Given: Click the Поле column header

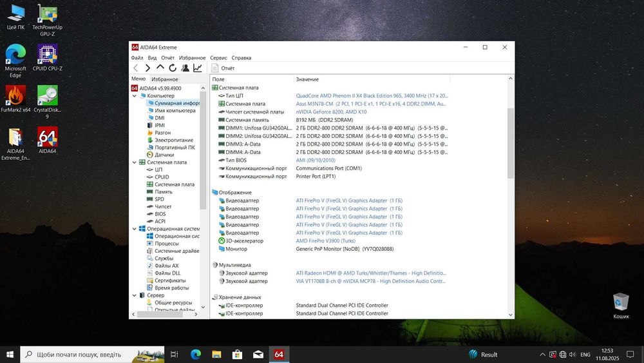Looking at the screenshot, I should pos(252,79).
